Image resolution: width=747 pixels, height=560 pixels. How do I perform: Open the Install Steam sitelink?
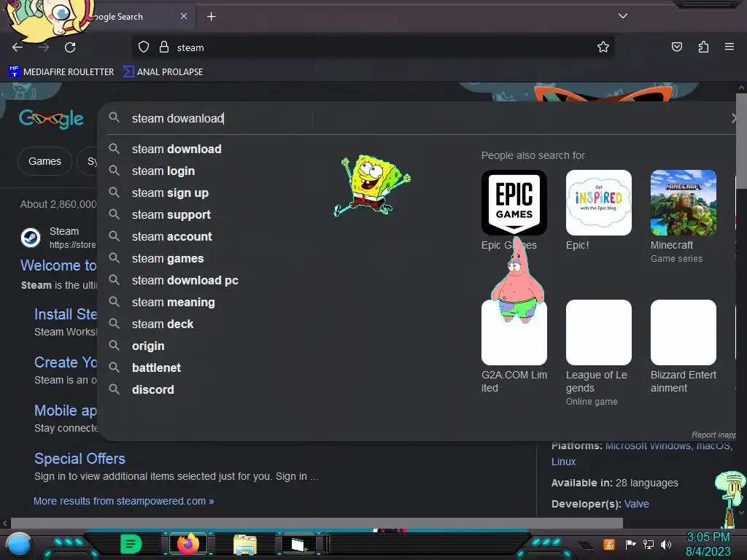pyautogui.click(x=66, y=314)
